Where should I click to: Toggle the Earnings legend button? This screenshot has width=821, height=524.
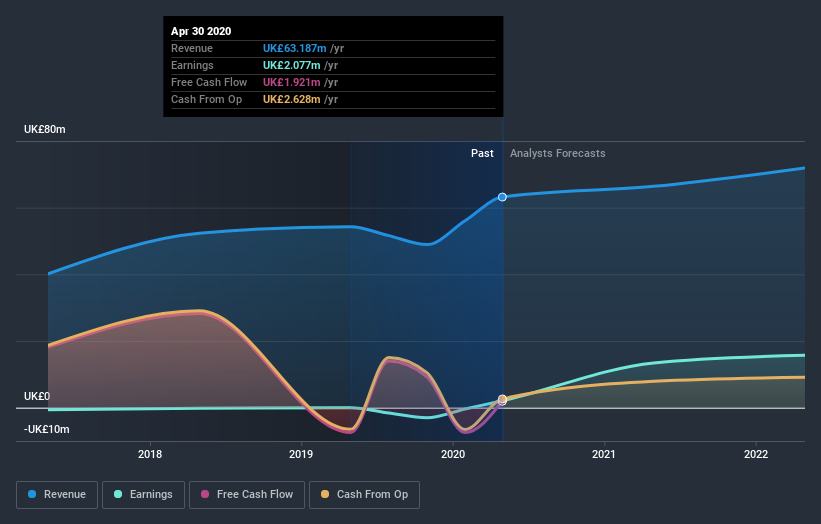143,495
